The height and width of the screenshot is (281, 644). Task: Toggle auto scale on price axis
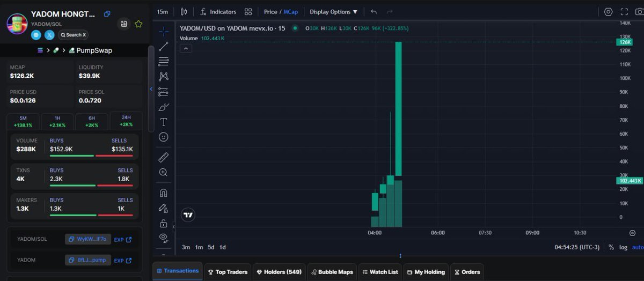tap(638, 247)
